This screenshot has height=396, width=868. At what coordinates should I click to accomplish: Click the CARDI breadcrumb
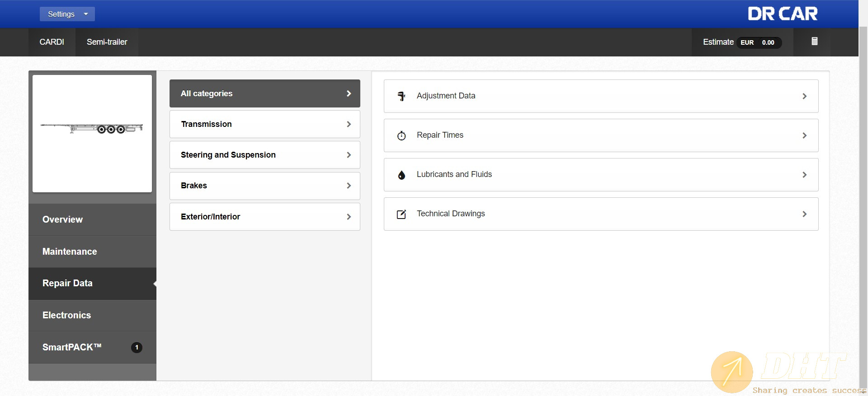point(52,42)
